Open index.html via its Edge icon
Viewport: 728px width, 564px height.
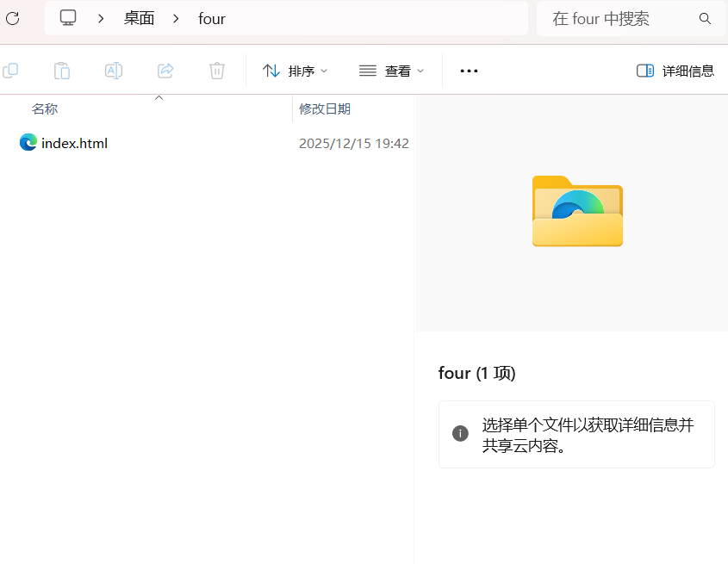click(27, 142)
